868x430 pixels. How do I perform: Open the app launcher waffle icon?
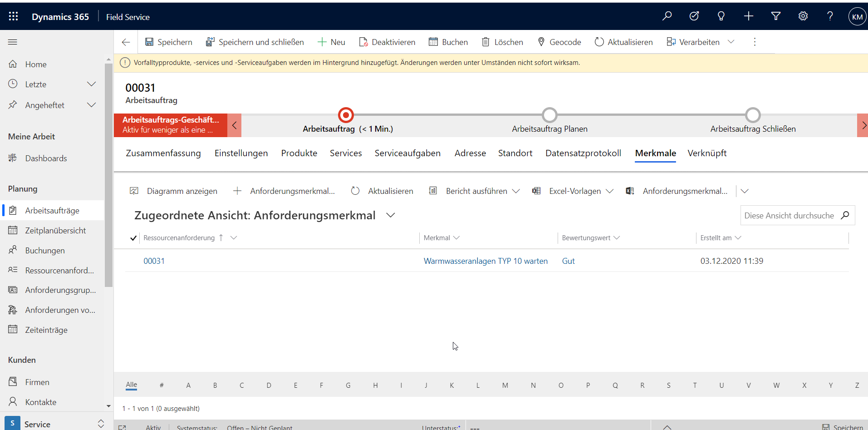[13, 17]
